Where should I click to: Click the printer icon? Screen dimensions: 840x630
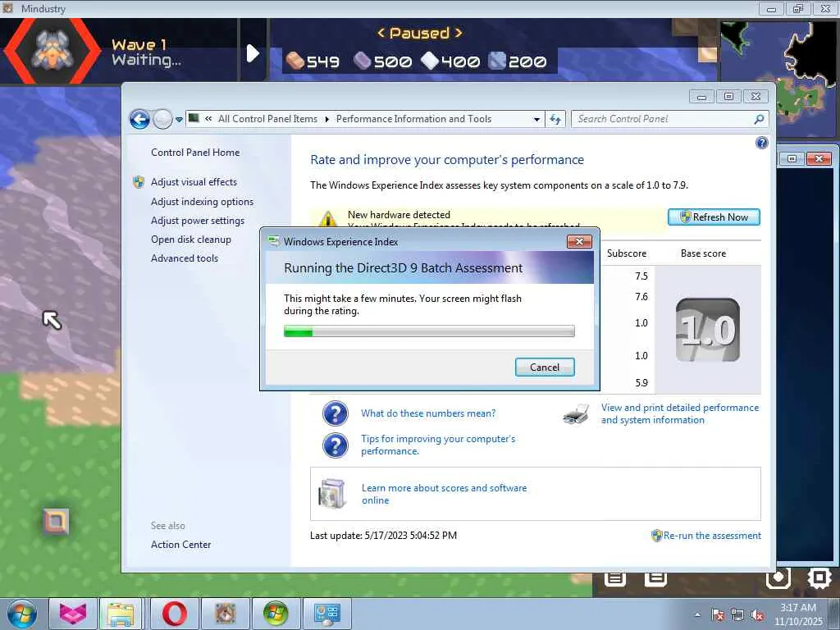pos(576,414)
